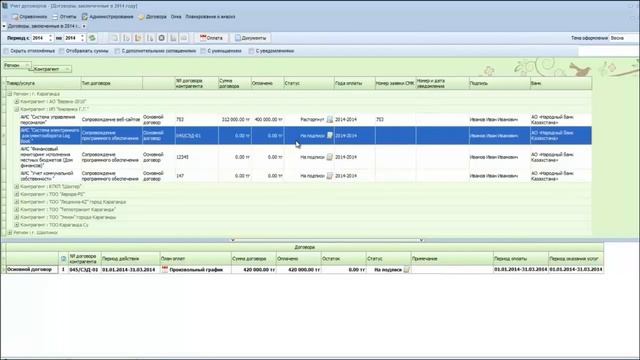Open the Договора menu

click(152, 17)
